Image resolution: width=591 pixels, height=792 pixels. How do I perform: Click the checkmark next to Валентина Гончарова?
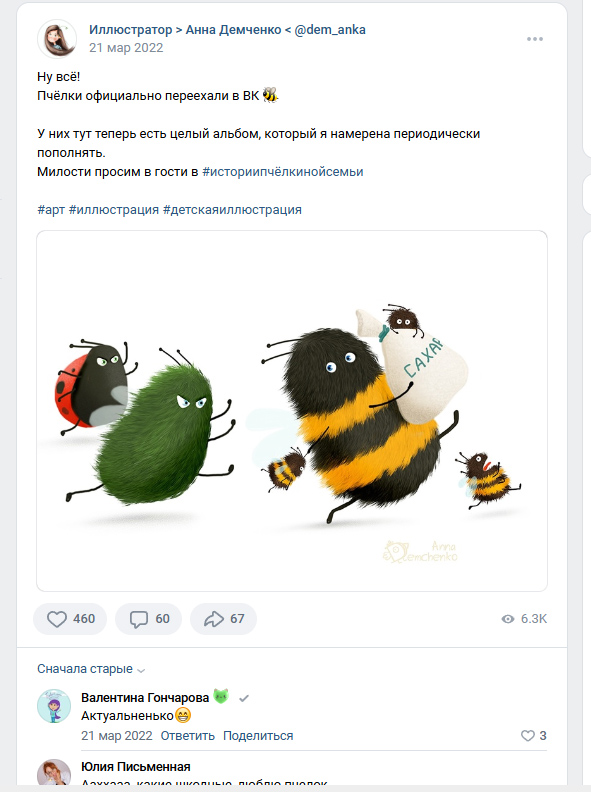[x=244, y=699]
